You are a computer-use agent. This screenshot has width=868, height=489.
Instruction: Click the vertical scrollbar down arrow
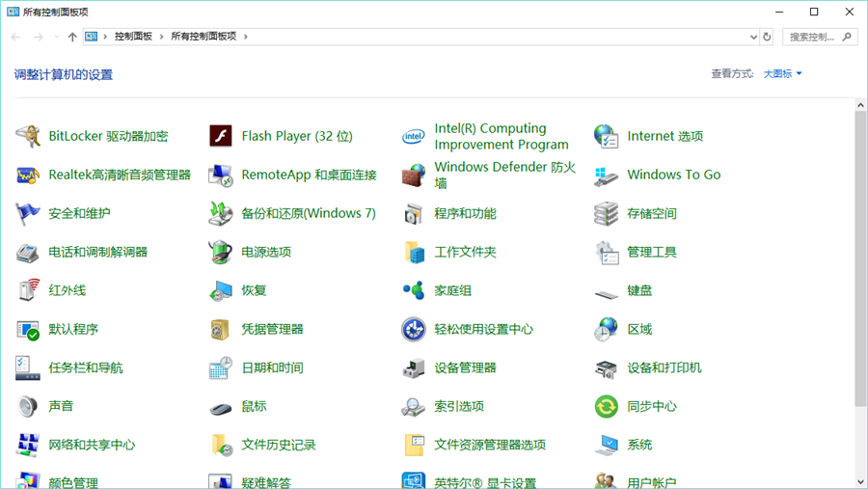(x=860, y=482)
